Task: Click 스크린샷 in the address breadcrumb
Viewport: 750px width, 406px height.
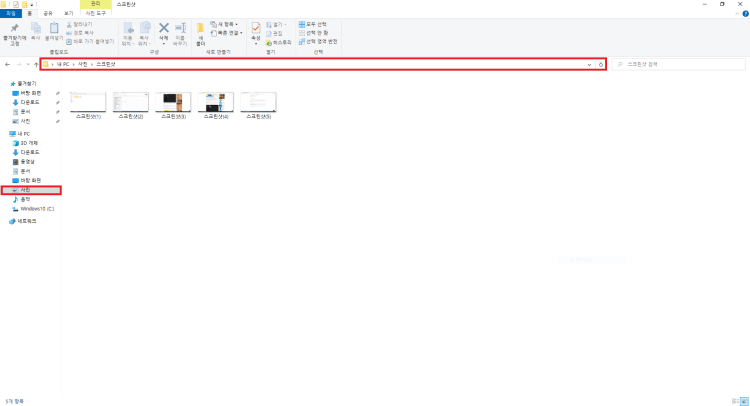Action: [x=106, y=64]
